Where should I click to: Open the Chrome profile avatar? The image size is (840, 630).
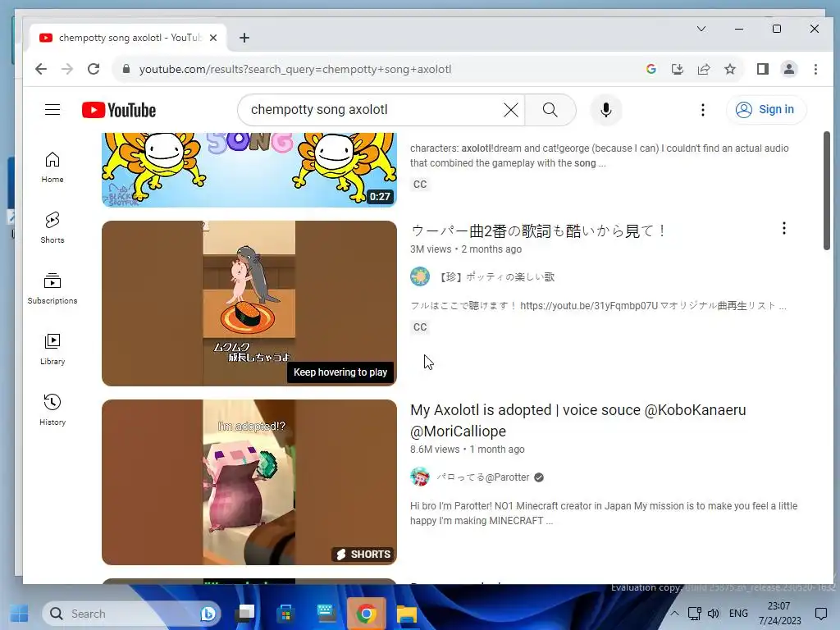click(788, 69)
